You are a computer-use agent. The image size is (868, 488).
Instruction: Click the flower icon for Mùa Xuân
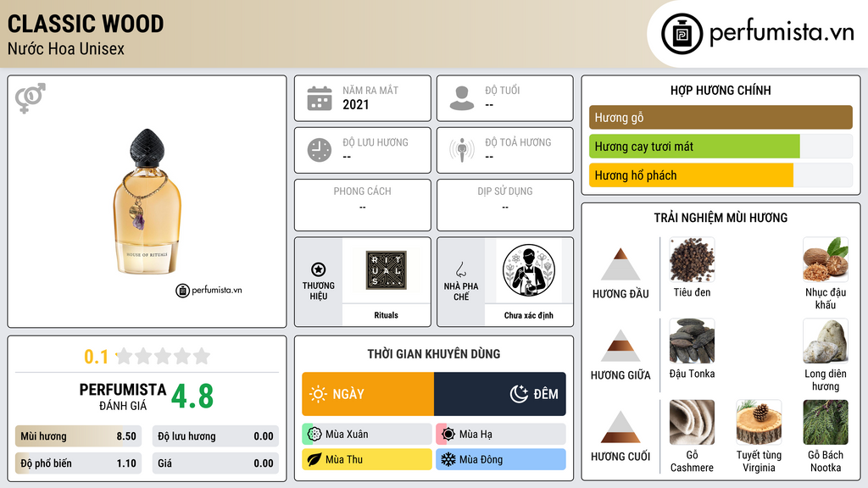click(x=314, y=435)
